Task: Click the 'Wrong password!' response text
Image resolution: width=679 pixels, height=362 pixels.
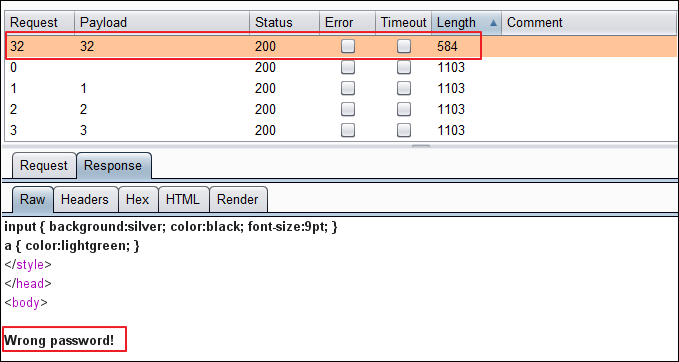Action: [59, 341]
